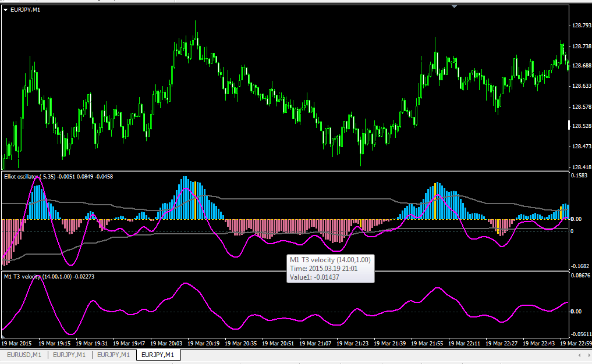592x364 pixels.
Task: Switch to the EURUSD,M1 chart tab
Action: (24, 355)
